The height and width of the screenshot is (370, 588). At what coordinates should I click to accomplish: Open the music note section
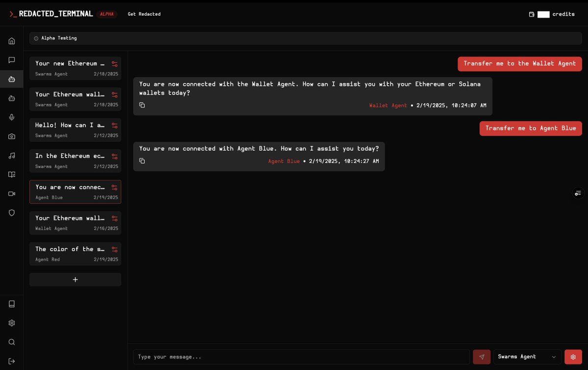[12, 156]
